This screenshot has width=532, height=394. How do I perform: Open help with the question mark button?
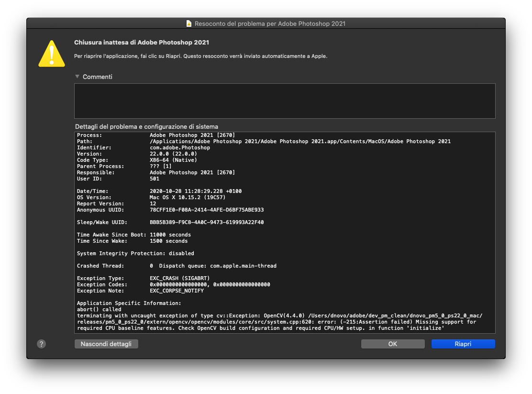tap(42, 344)
